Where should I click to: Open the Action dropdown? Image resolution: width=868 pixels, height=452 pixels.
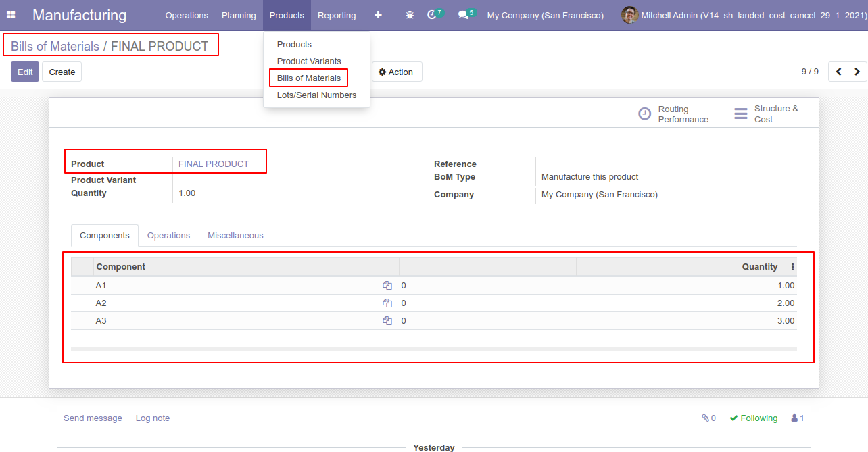tap(397, 72)
